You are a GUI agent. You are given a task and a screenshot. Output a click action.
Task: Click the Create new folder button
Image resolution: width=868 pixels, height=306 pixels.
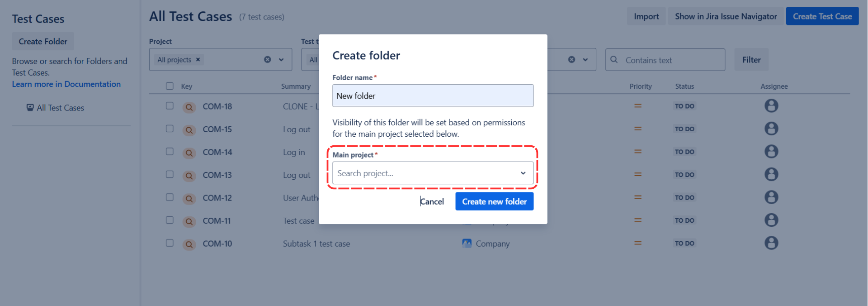[494, 201]
